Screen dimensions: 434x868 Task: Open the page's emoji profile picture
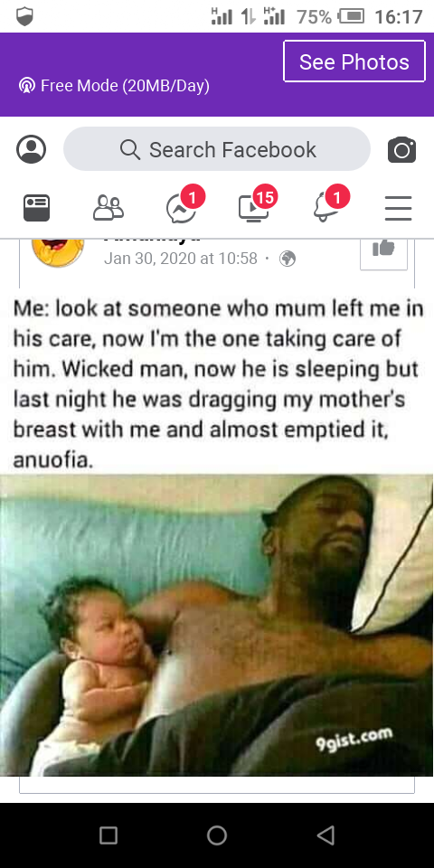(58, 252)
